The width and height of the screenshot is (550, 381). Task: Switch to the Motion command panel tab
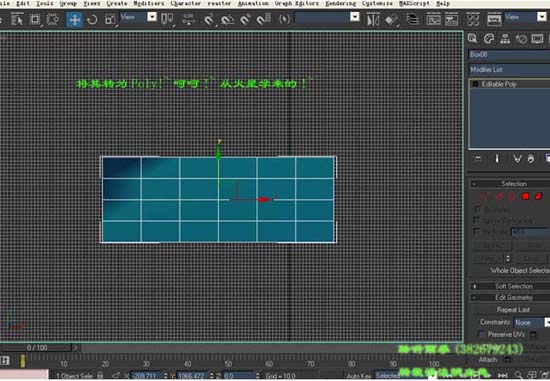(521, 39)
